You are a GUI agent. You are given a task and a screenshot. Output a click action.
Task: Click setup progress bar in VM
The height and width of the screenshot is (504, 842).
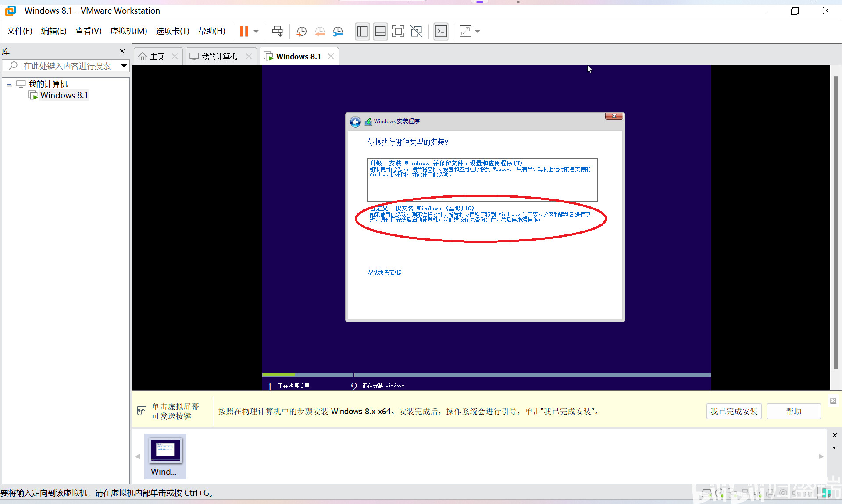pos(486,375)
